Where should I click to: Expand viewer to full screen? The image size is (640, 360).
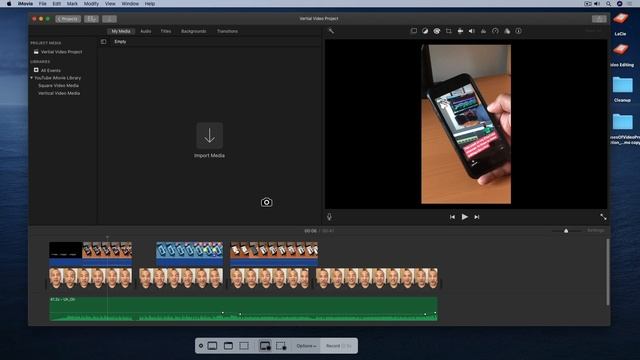click(x=603, y=217)
